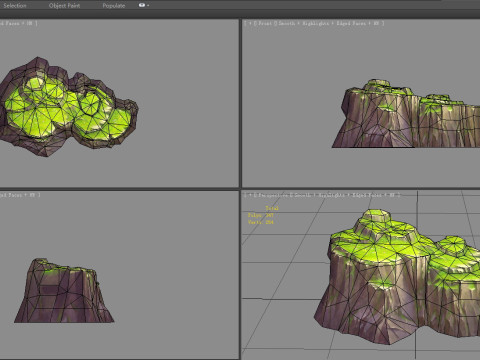Click the yellow 'Total' statistics heading
Image resolution: width=480 pixels, height=360 pixels.
pos(272,208)
